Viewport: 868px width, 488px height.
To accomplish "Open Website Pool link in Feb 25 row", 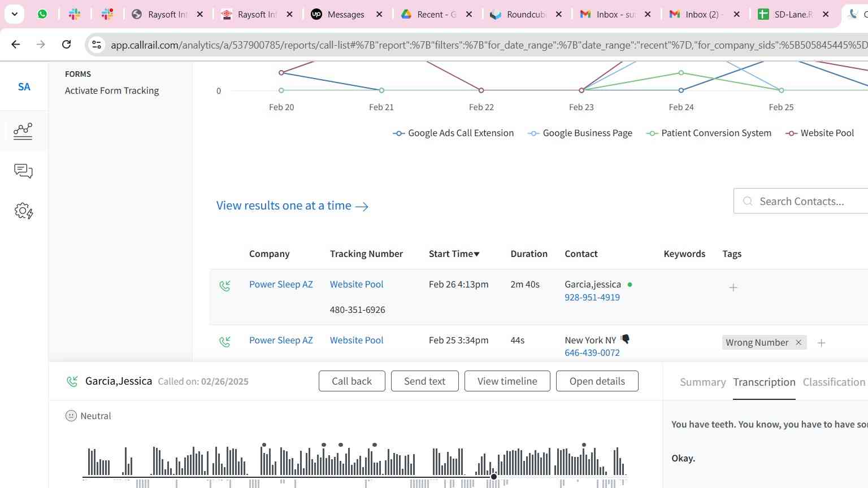I will click(357, 340).
